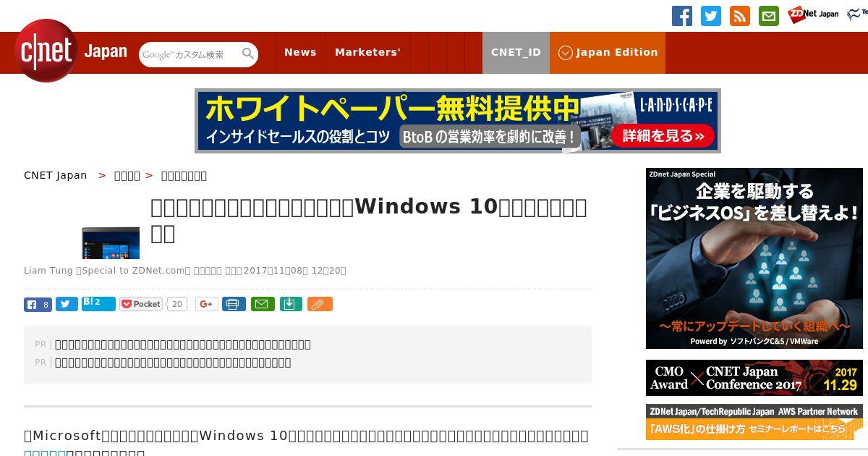Image resolution: width=868 pixels, height=456 pixels.
Task: Open the CNET_ID menu item
Action: (516, 52)
